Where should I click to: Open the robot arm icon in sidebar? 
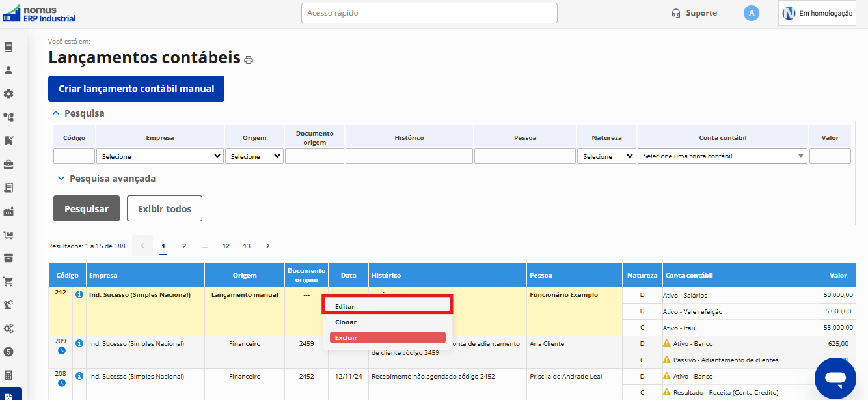[x=8, y=305]
